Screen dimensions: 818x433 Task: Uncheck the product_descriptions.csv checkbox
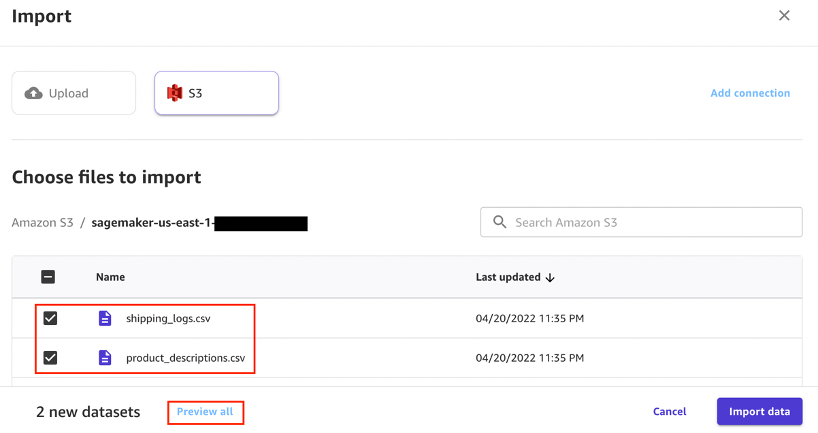[x=50, y=357]
